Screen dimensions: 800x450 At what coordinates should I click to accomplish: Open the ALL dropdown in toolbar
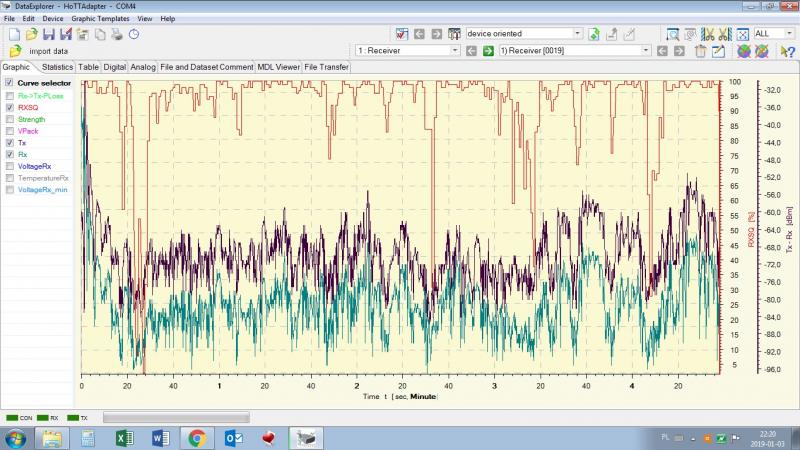coord(789,34)
